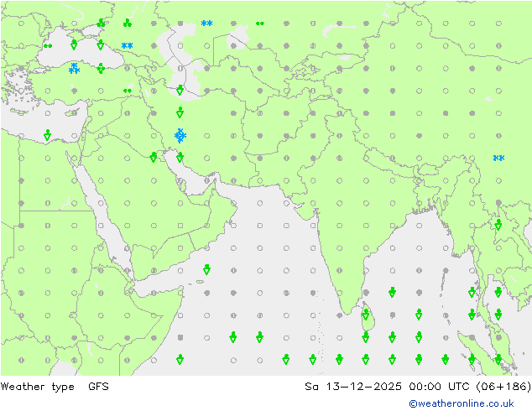Click the large blue snowflake symbol over Iran
The width and height of the screenshot is (532, 411).
tap(180, 136)
